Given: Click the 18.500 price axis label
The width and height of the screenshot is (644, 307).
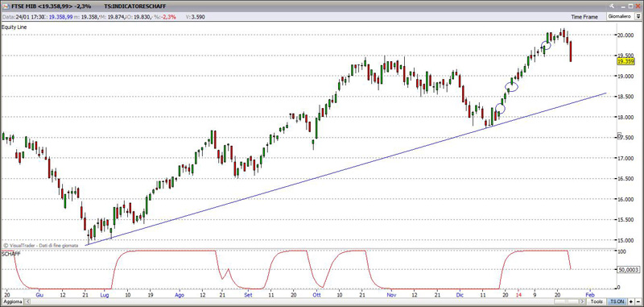Looking at the screenshot, I should pyautogui.click(x=627, y=97).
